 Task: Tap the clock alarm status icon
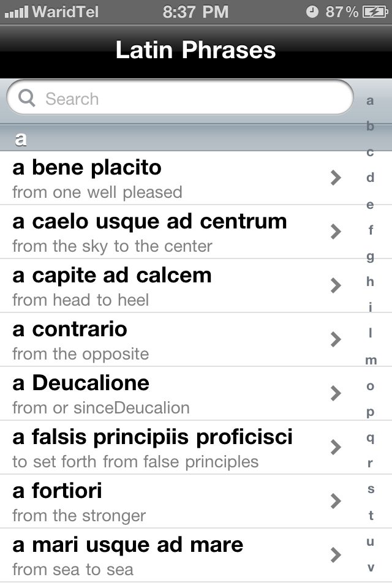(312, 12)
